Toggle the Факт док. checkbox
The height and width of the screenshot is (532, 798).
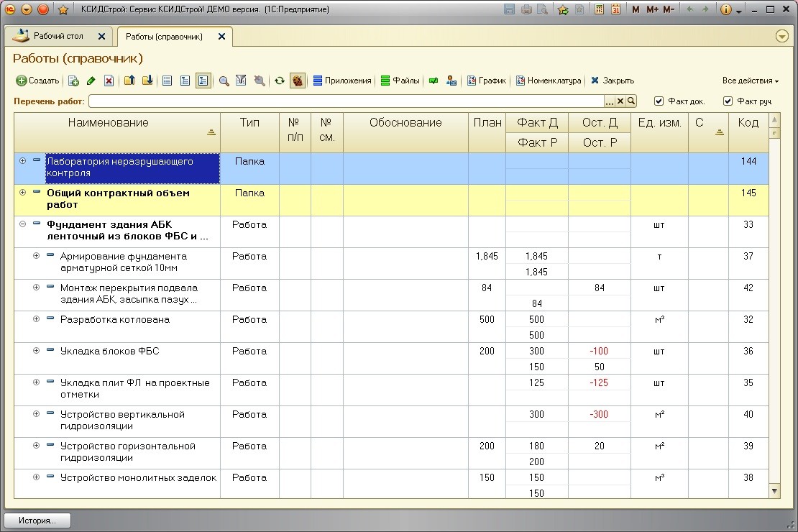pyautogui.click(x=659, y=101)
